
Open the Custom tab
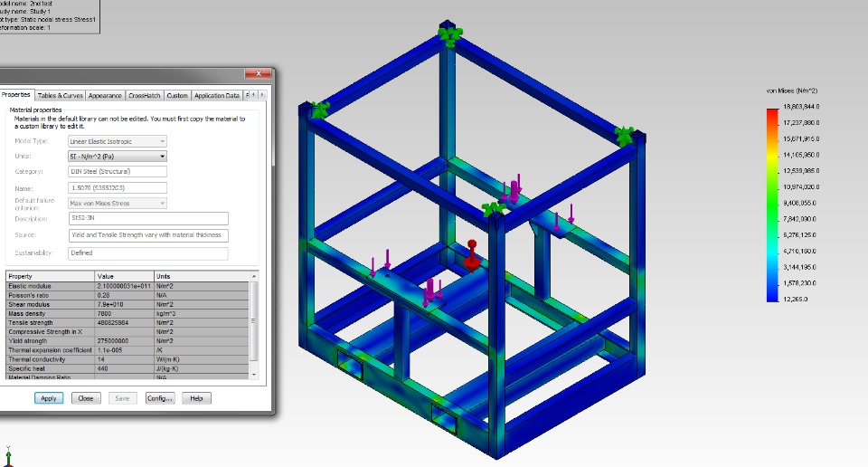click(177, 95)
